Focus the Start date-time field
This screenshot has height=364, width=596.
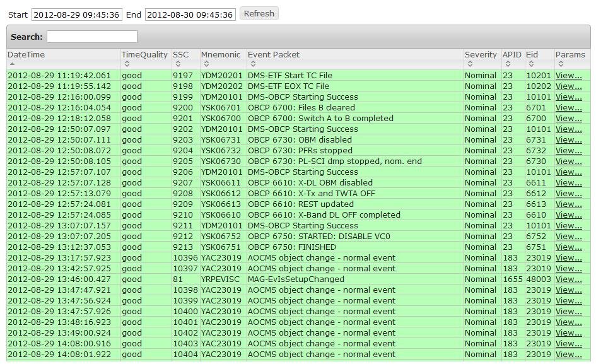[77, 15]
